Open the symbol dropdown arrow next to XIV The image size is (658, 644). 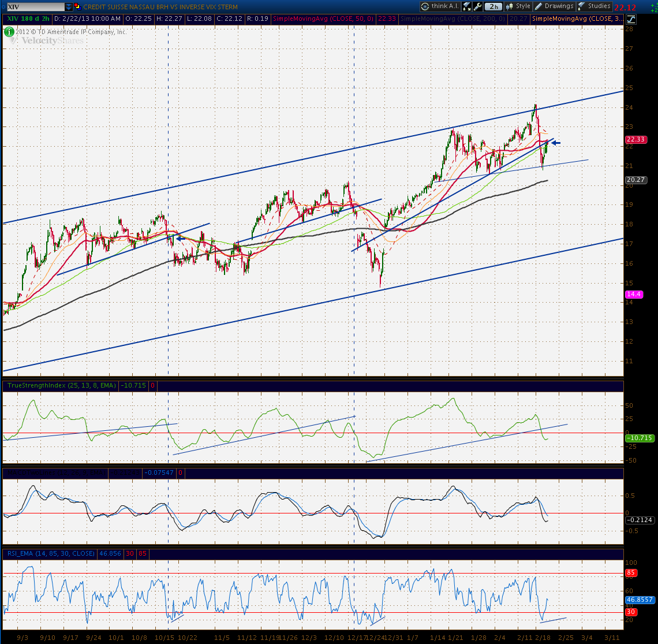69,7
